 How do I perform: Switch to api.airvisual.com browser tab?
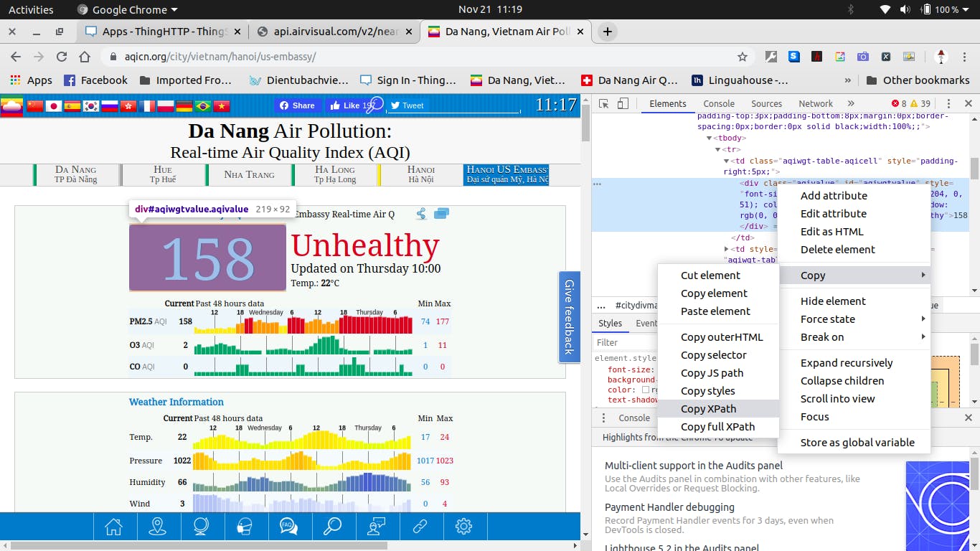[334, 32]
